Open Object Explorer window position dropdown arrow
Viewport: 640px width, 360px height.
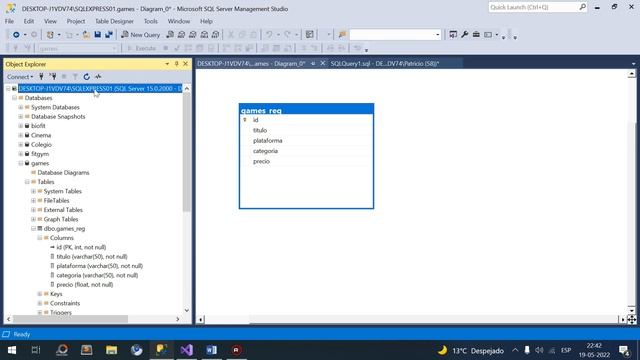coord(167,64)
